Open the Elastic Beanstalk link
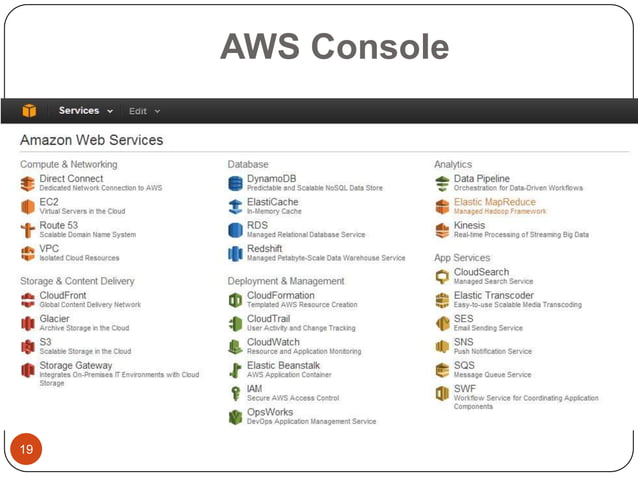This screenshot has height=478, width=638. (284, 365)
